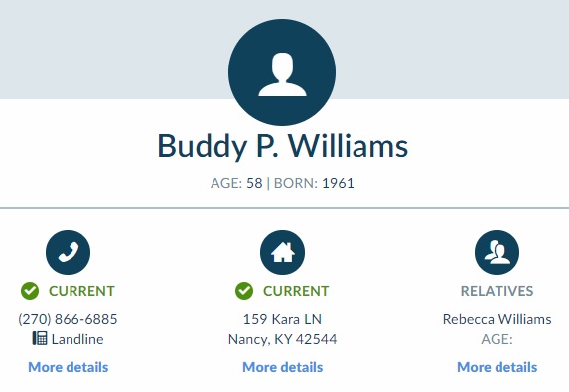Click the round phone handset icon
The image size is (569, 392).
coord(68,252)
